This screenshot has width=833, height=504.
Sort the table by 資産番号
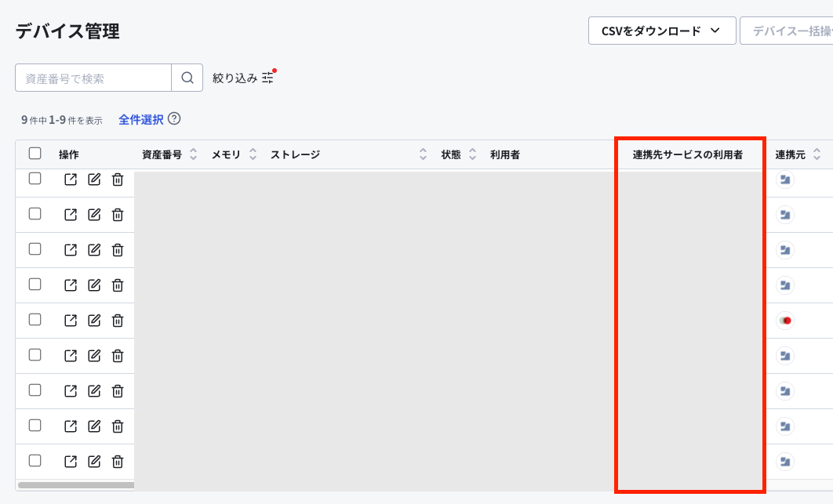(x=194, y=154)
